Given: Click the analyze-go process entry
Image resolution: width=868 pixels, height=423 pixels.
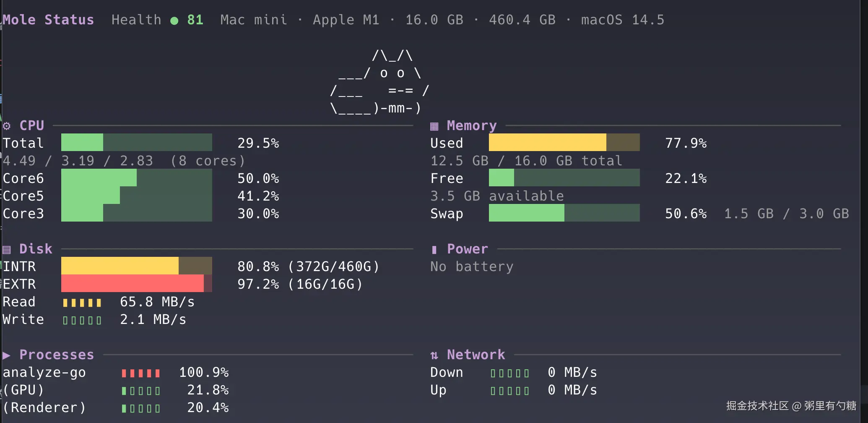Looking at the screenshot, I should [44, 373].
